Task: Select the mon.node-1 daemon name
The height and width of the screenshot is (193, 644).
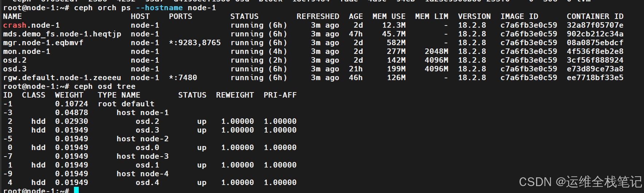Action: coord(27,51)
